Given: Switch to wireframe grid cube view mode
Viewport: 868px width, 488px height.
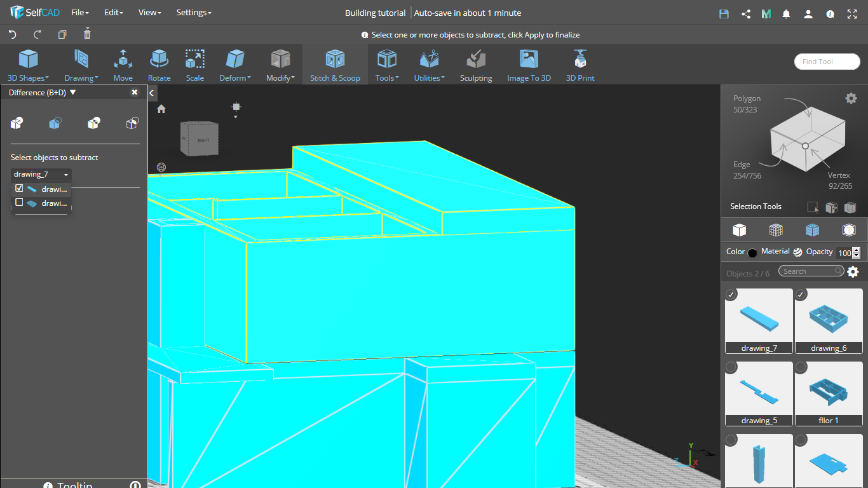Looking at the screenshot, I should pyautogui.click(x=775, y=229).
